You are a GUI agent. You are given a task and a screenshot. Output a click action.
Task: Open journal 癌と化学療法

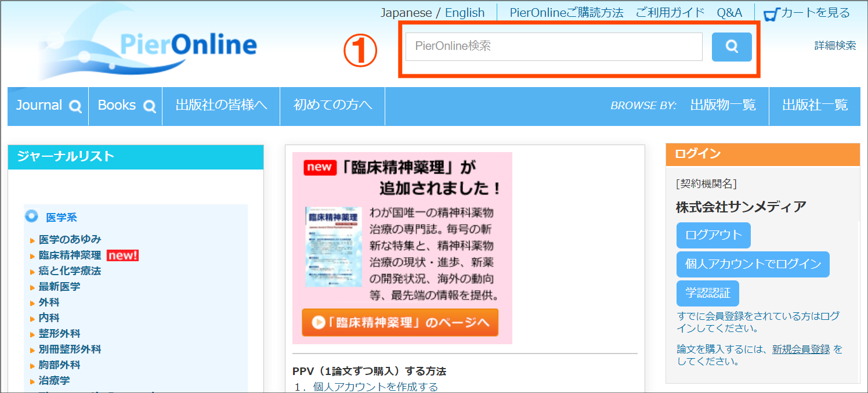tap(70, 271)
